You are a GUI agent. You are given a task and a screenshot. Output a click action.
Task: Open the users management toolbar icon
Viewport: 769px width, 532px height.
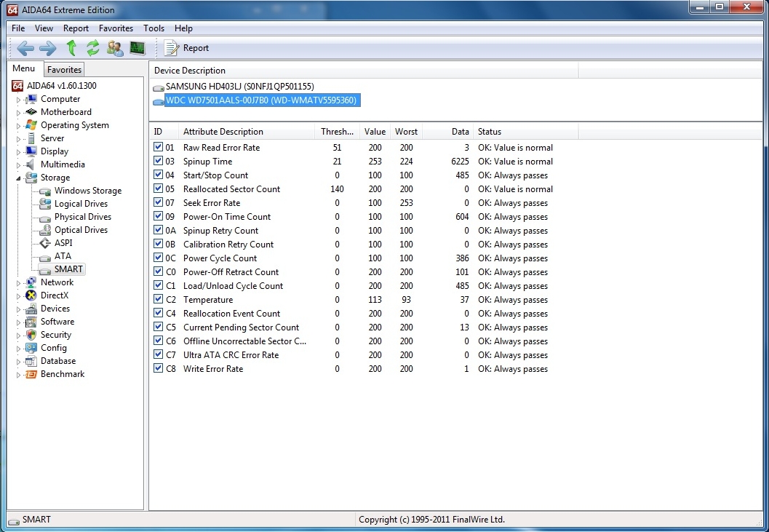click(115, 48)
